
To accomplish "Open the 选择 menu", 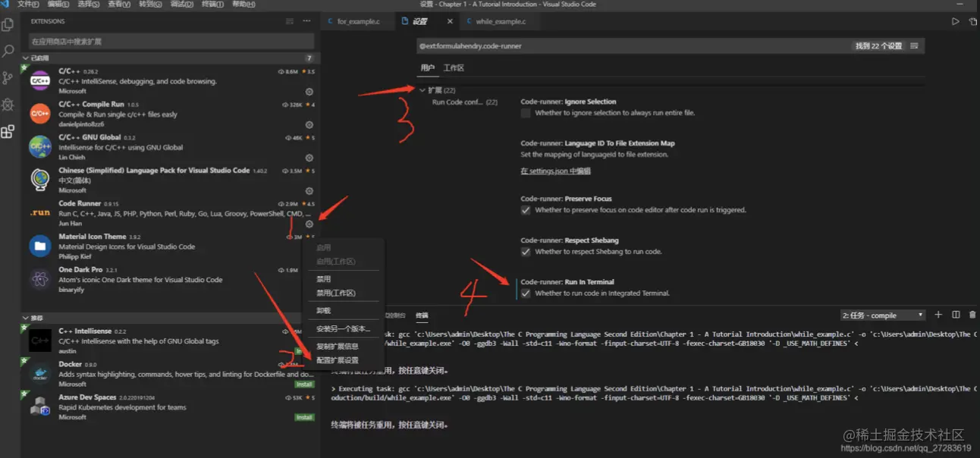I will (89, 4).
